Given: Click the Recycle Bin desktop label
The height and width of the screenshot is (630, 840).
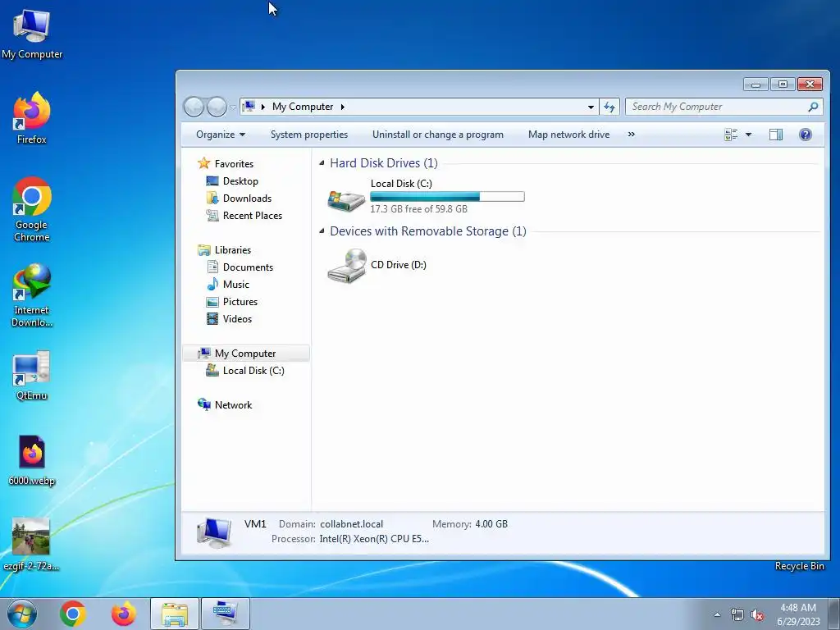Looking at the screenshot, I should (x=799, y=566).
